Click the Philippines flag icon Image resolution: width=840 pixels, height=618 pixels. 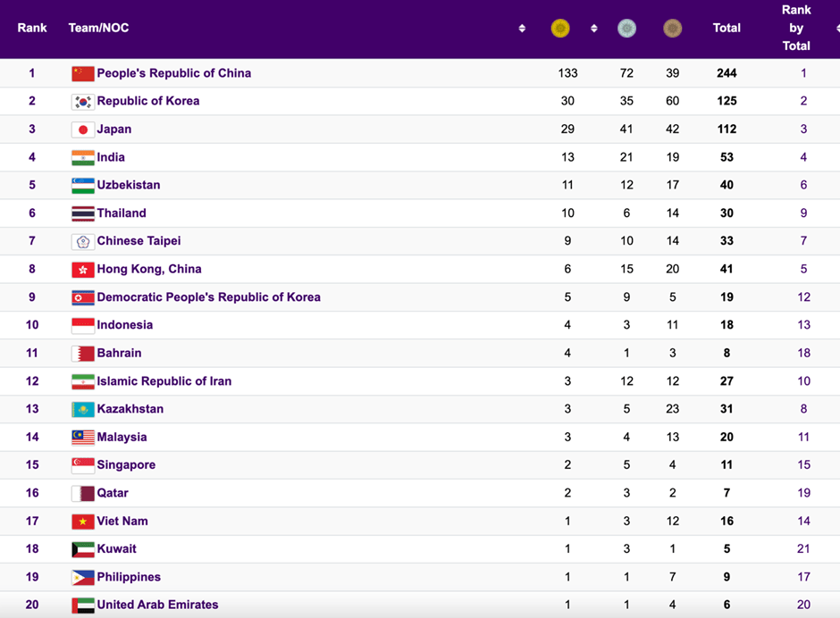pyautogui.click(x=83, y=577)
